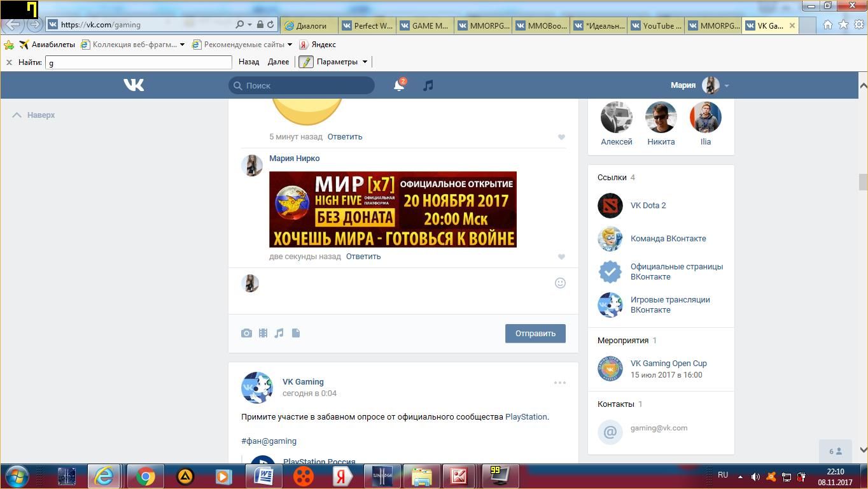The width and height of the screenshot is (868, 489).
Task: Open notifications bell with badge
Action: coord(399,85)
